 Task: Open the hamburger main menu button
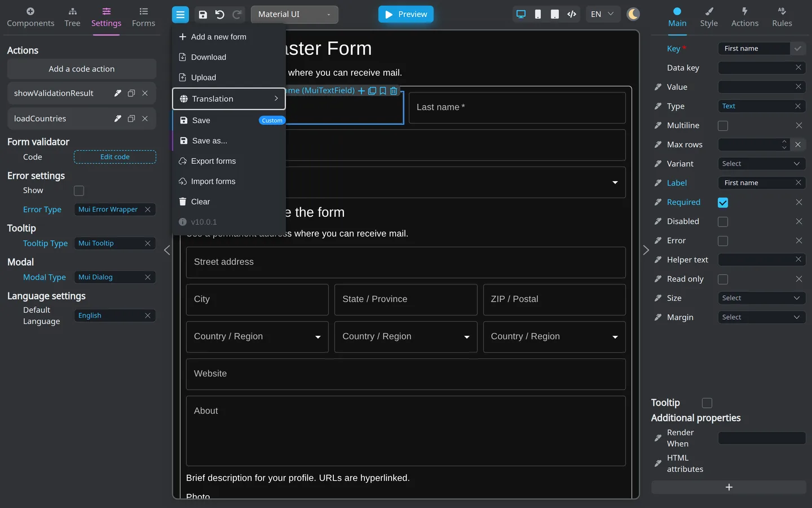pyautogui.click(x=180, y=15)
